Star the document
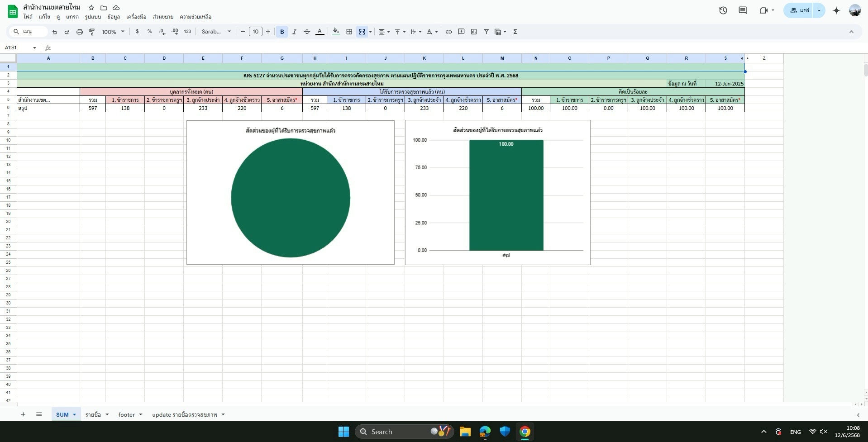The width and height of the screenshot is (868, 442). [91, 8]
